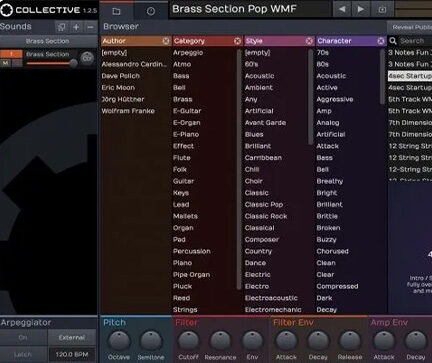Choose the Ambient style
The width and height of the screenshot is (432, 363).
point(259,88)
